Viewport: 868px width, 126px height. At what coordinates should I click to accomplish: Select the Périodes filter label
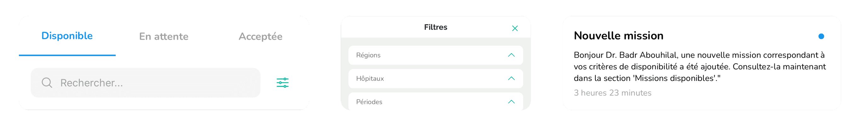[x=369, y=102]
